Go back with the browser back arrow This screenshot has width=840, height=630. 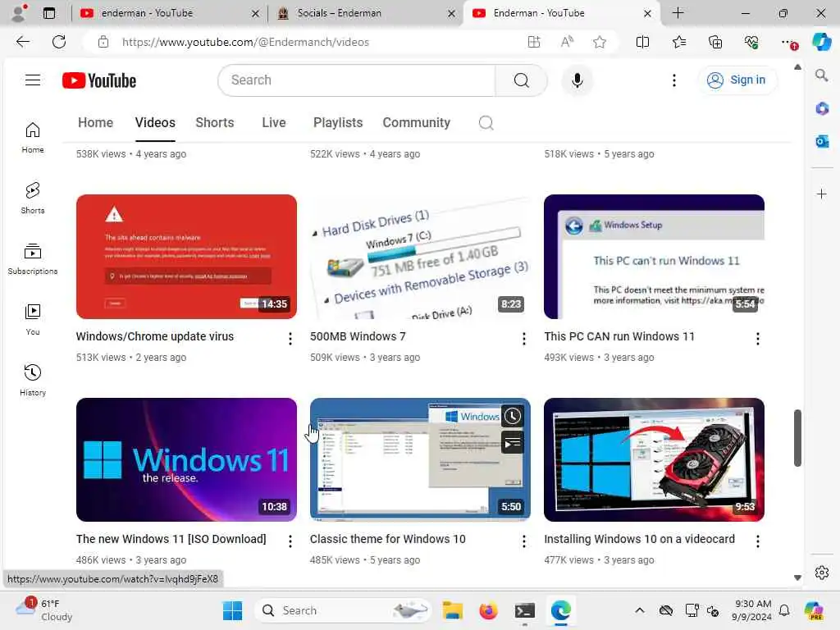pos(22,42)
